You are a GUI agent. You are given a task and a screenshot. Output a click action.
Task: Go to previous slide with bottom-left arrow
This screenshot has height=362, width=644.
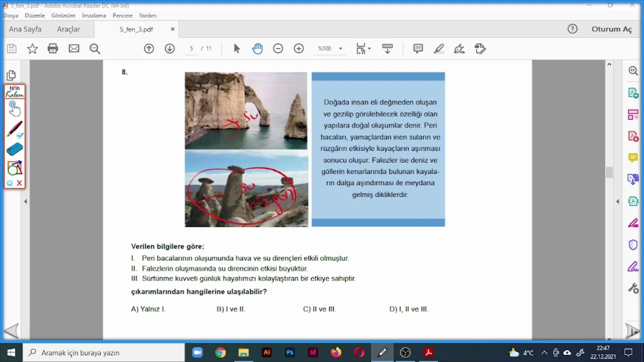pyautogui.click(x=11, y=330)
